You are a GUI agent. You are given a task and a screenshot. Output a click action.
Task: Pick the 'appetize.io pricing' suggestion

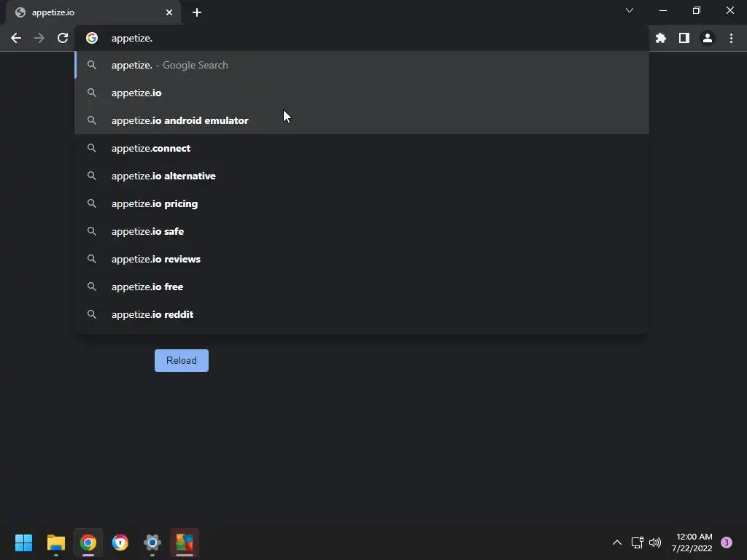click(x=362, y=203)
